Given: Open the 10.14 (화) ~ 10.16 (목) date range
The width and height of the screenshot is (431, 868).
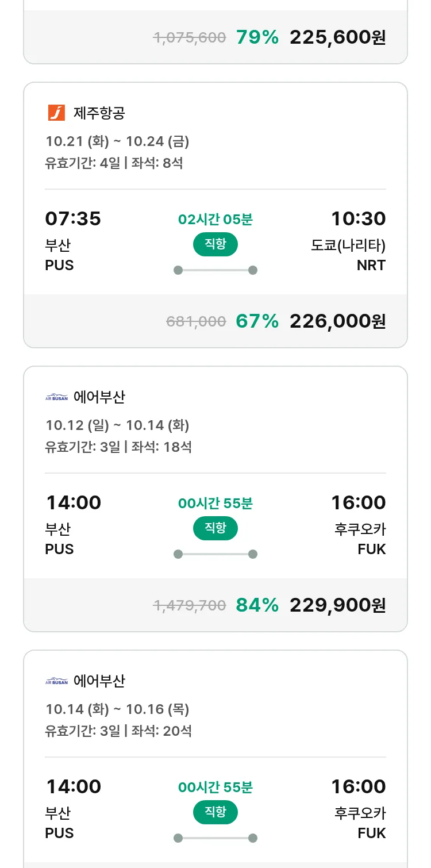Looking at the screenshot, I should (117, 709).
